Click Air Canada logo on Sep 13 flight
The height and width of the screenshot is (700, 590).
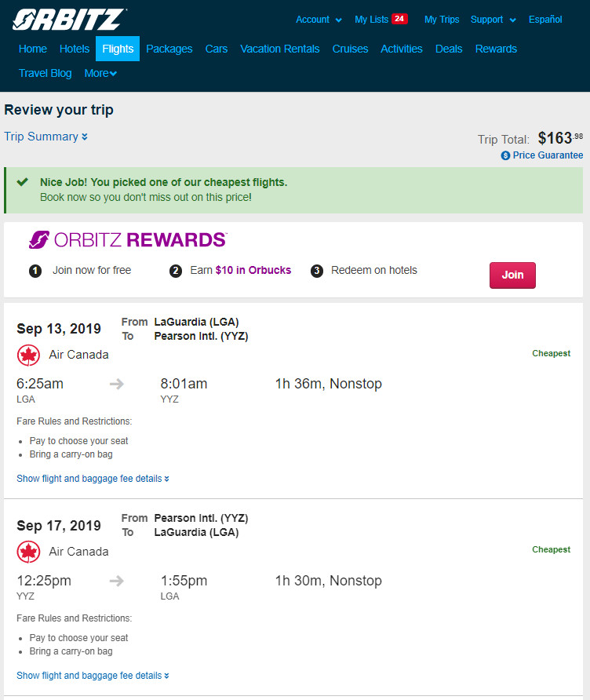pos(28,355)
